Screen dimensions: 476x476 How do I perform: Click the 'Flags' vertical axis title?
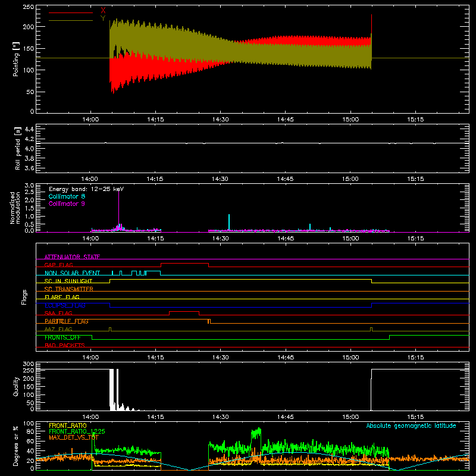pos(24,297)
